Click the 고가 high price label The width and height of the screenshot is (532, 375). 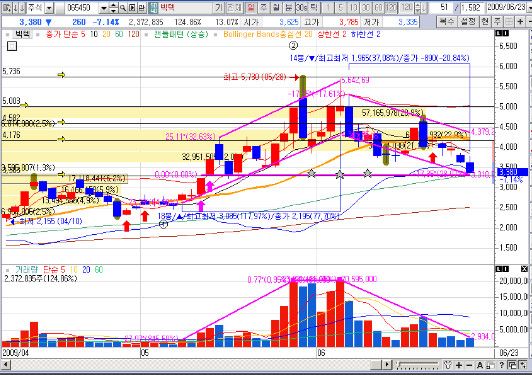(x=311, y=22)
